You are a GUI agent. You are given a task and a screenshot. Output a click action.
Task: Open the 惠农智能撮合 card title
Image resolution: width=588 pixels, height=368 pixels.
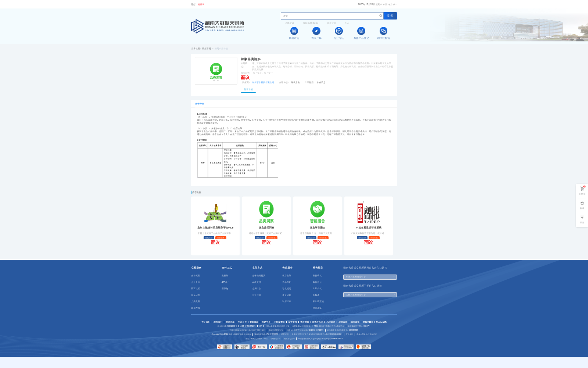318,228
